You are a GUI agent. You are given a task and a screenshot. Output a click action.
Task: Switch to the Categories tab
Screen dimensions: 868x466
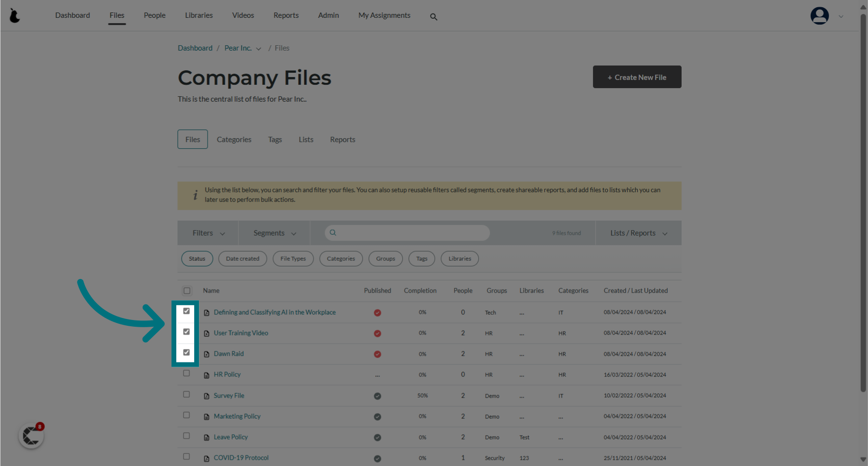coord(234,140)
